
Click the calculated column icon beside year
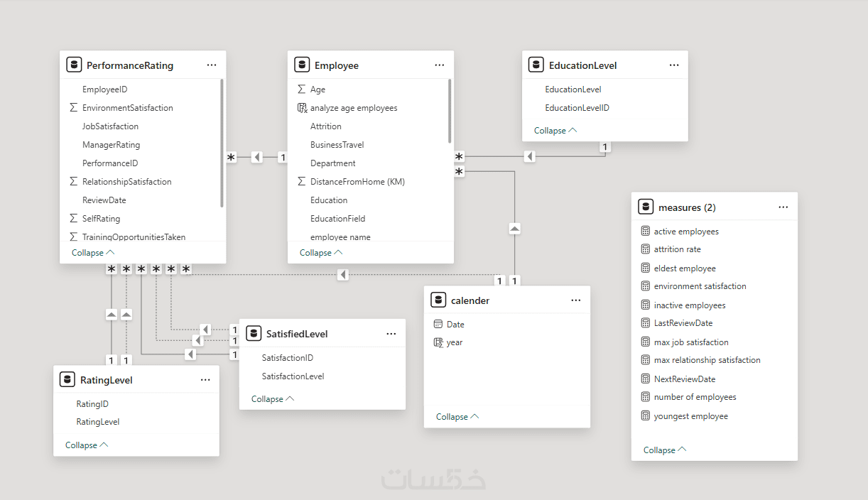[438, 342]
